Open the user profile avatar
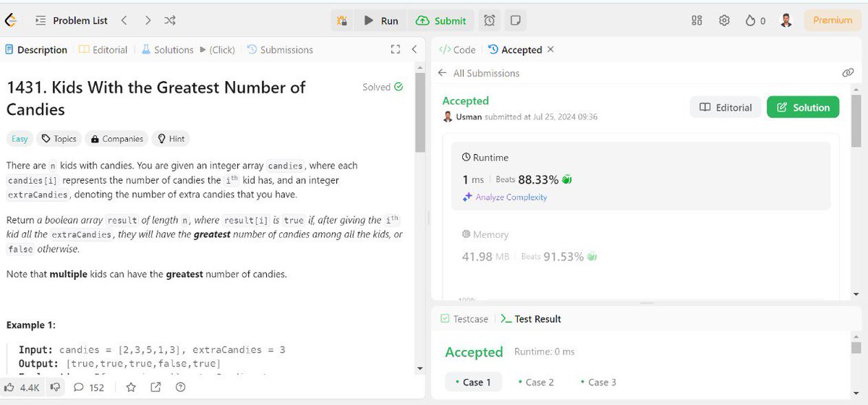The width and height of the screenshot is (868, 405). 786,20
